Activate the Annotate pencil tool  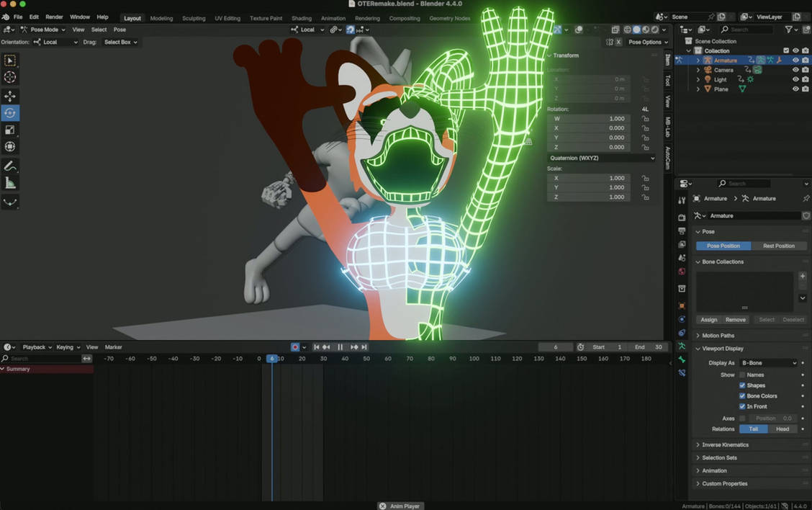click(x=10, y=166)
